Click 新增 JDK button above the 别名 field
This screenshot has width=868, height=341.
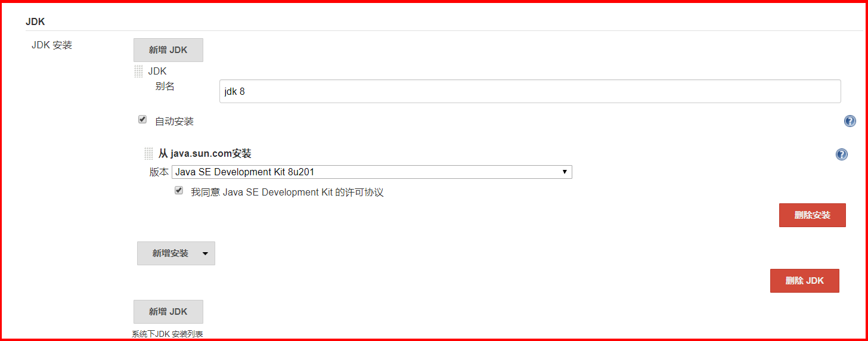168,50
